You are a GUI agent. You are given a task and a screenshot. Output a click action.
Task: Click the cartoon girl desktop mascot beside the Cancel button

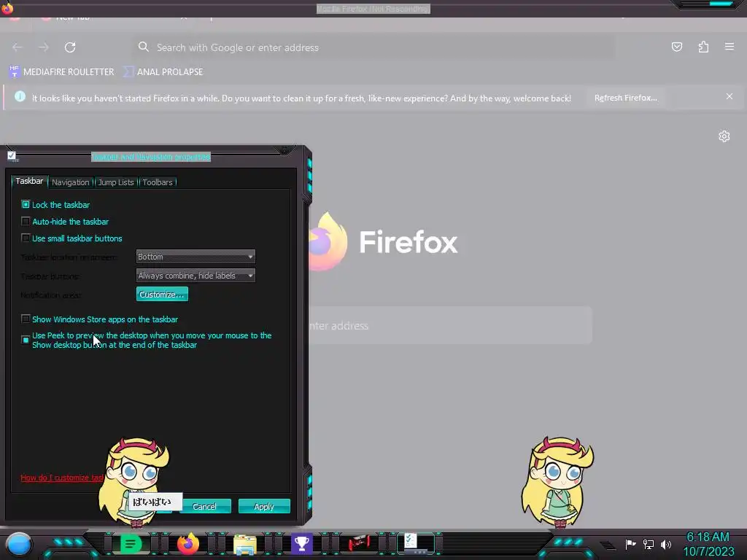pyautogui.click(x=133, y=482)
